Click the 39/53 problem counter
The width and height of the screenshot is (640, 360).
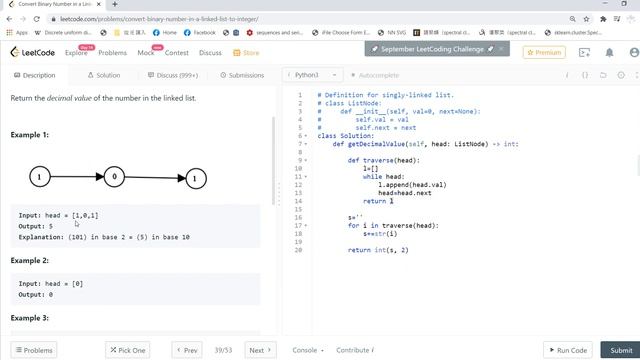[x=223, y=350]
